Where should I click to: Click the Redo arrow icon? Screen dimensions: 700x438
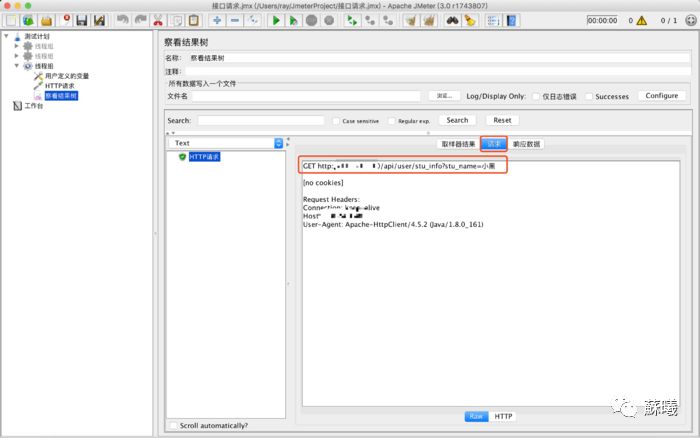click(x=140, y=21)
